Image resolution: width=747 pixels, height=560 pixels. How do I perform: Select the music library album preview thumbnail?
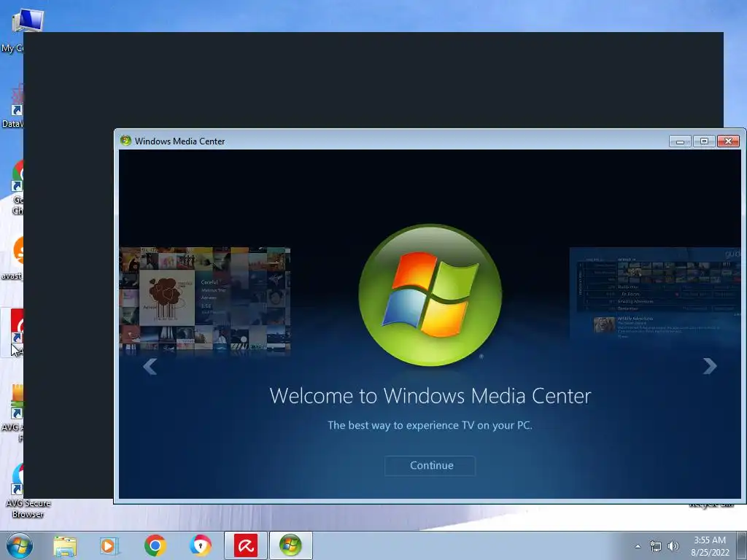(205, 300)
